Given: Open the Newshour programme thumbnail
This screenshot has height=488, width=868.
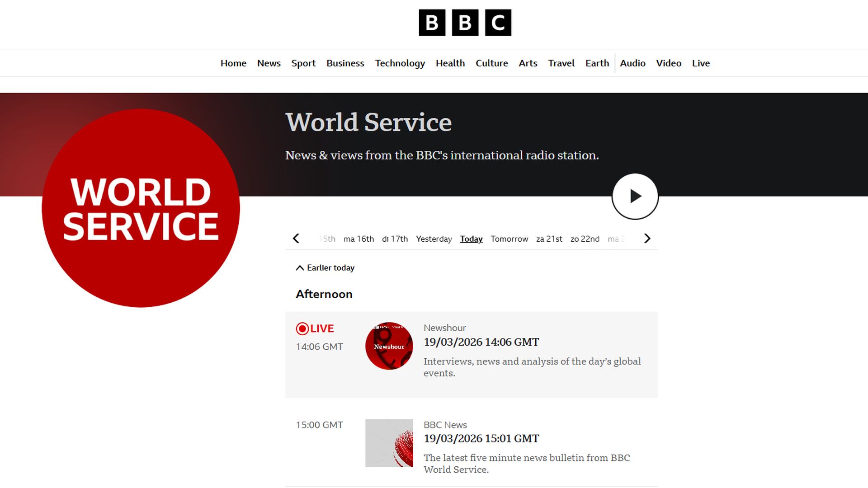Looking at the screenshot, I should pyautogui.click(x=389, y=346).
